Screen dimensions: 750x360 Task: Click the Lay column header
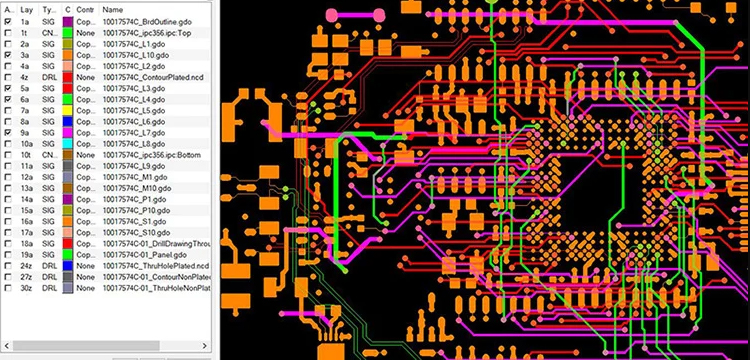(27, 10)
